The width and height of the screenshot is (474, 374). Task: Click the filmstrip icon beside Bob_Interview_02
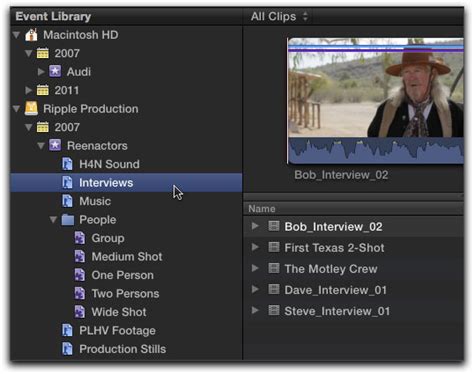click(274, 226)
